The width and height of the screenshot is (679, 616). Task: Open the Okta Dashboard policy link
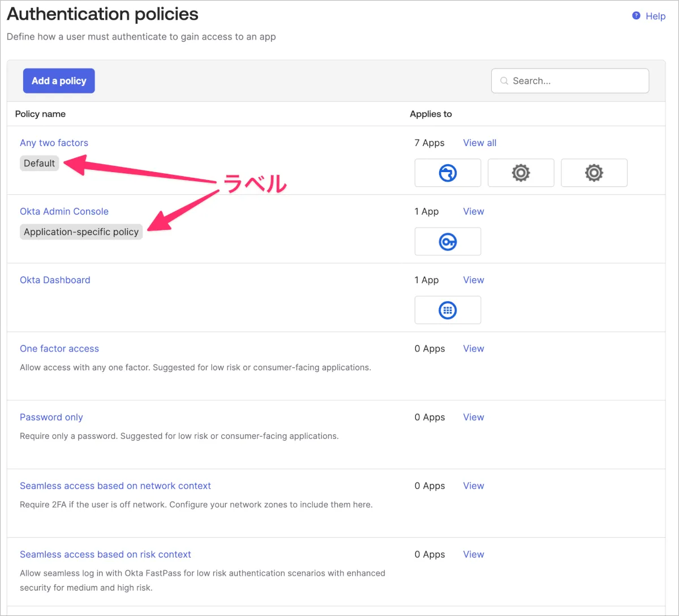click(55, 280)
